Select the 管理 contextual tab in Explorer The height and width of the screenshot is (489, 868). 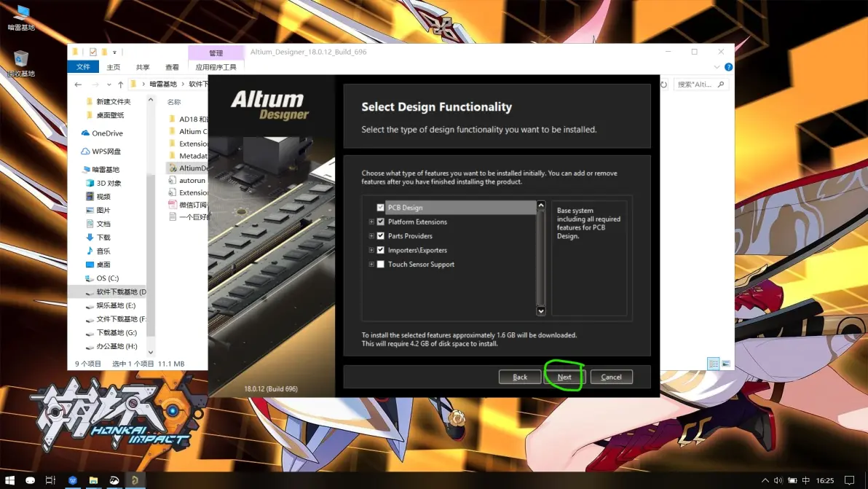pos(216,53)
